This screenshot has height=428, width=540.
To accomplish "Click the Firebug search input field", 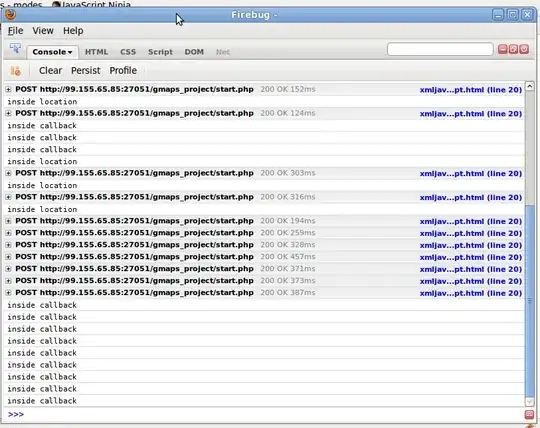I will click(440, 49).
